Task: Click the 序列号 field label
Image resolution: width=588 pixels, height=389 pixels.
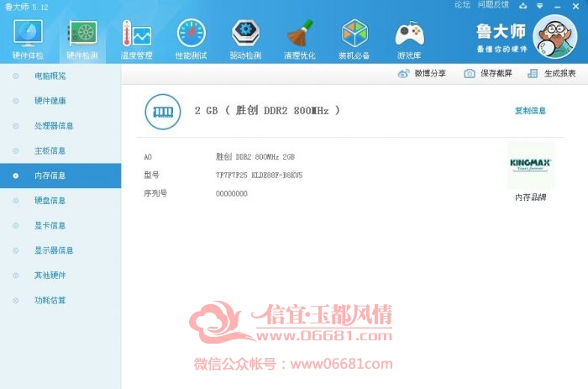Action: click(155, 193)
